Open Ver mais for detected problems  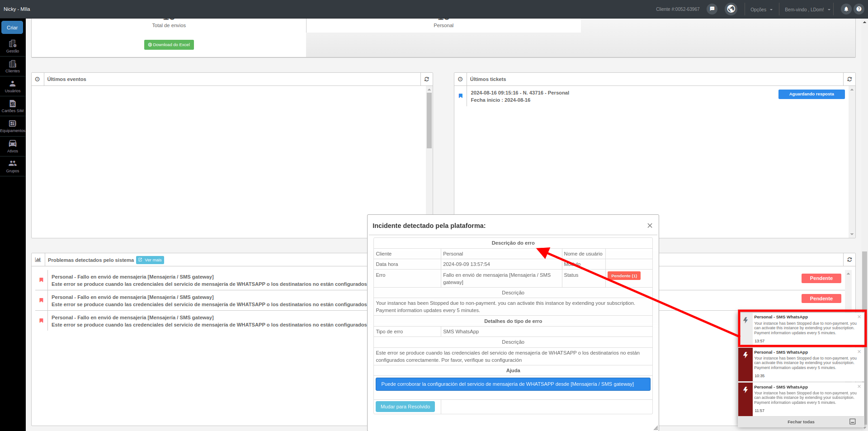pos(150,260)
